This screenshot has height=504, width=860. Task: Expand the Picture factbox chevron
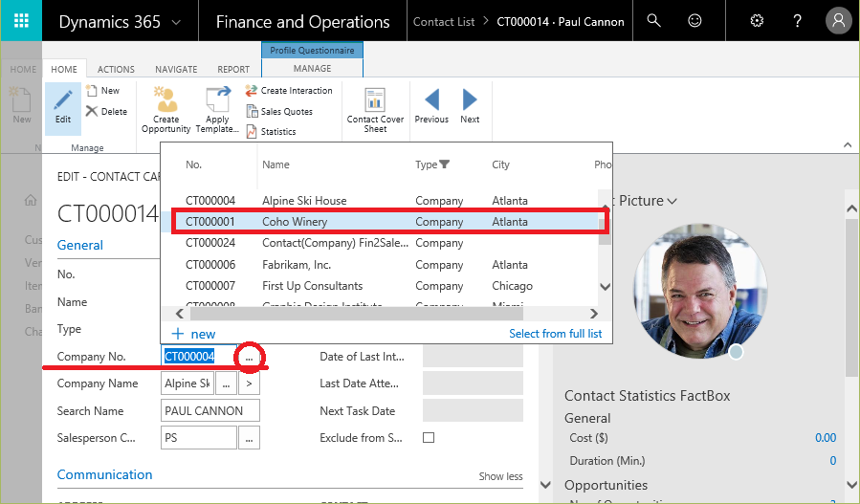tap(672, 201)
